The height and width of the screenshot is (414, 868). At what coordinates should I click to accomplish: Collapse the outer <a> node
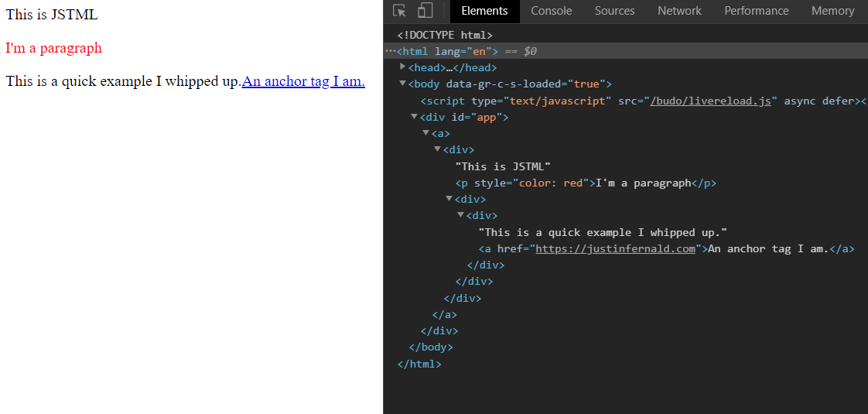[425, 133]
